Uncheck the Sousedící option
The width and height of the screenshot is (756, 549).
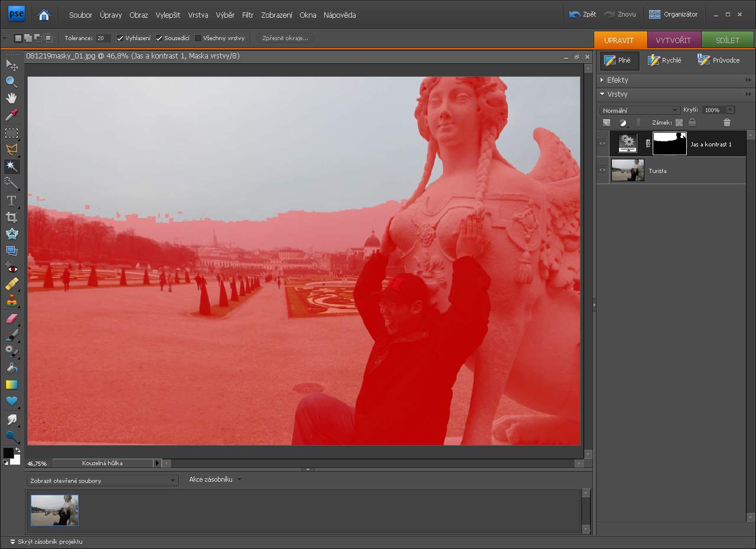159,38
